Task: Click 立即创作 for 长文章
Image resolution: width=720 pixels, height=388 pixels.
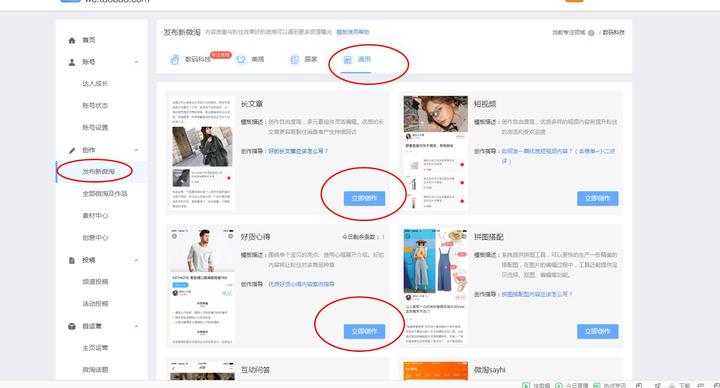Action: coord(365,198)
